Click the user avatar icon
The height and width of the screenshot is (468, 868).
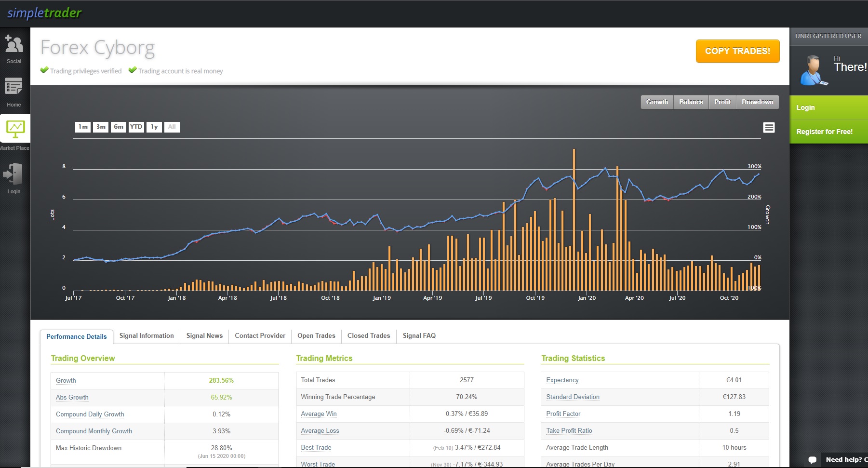click(x=813, y=70)
